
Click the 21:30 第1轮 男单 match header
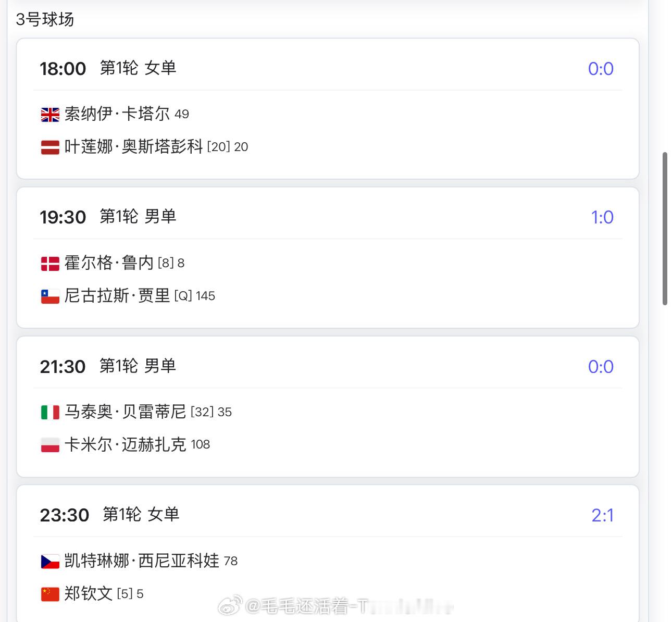[108, 366]
